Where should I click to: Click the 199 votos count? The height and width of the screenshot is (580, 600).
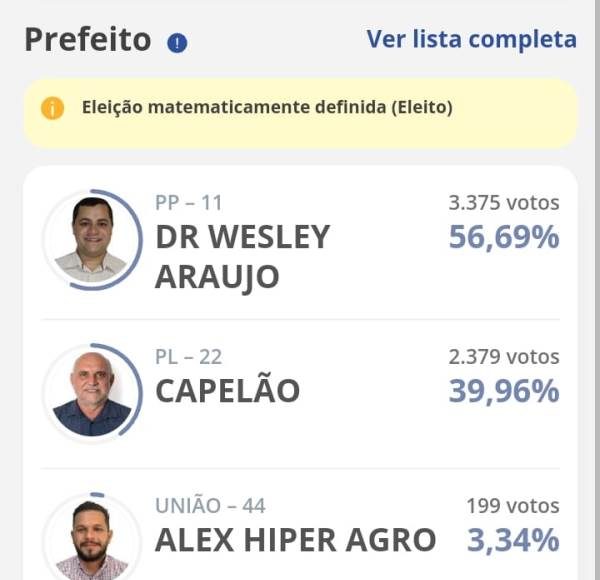[512, 506]
